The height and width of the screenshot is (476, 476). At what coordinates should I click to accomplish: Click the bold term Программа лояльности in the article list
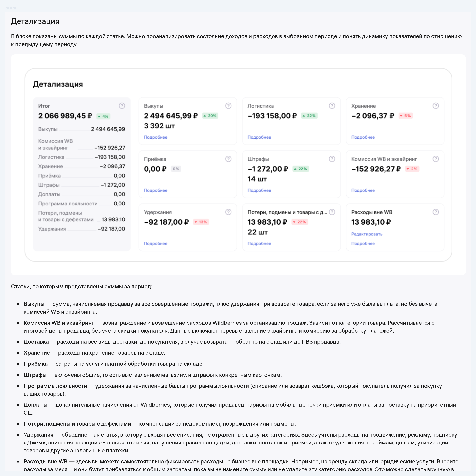click(x=55, y=386)
